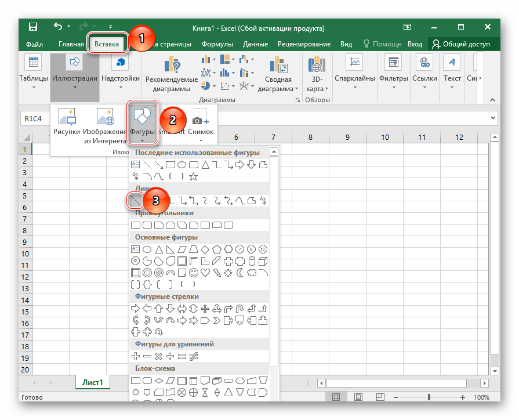Open the Формулы ribbon tab
The height and width of the screenshot is (420, 519).
point(217,44)
